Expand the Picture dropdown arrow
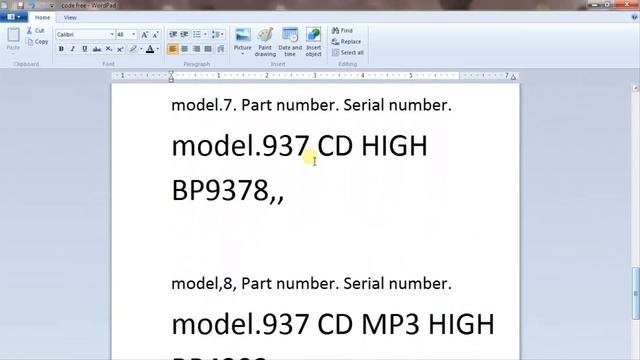The height and width of the screenshot is (360, 640). (x=242, y=53)
